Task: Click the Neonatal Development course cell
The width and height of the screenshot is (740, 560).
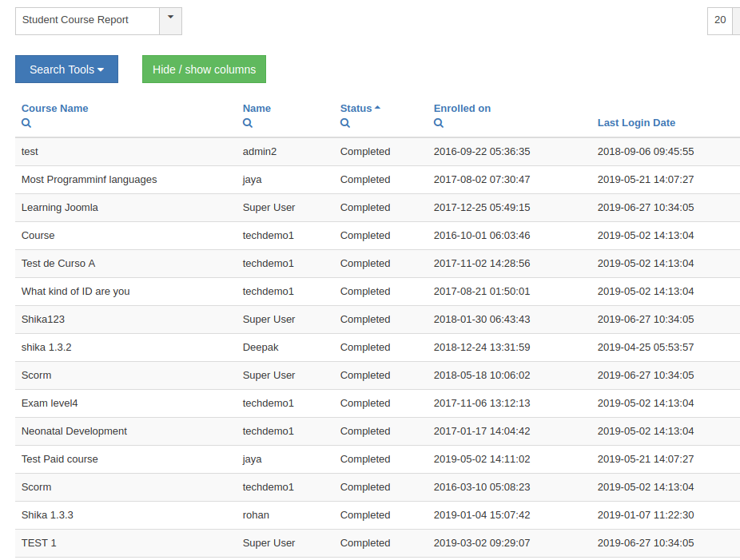Action: pos(74,431)
